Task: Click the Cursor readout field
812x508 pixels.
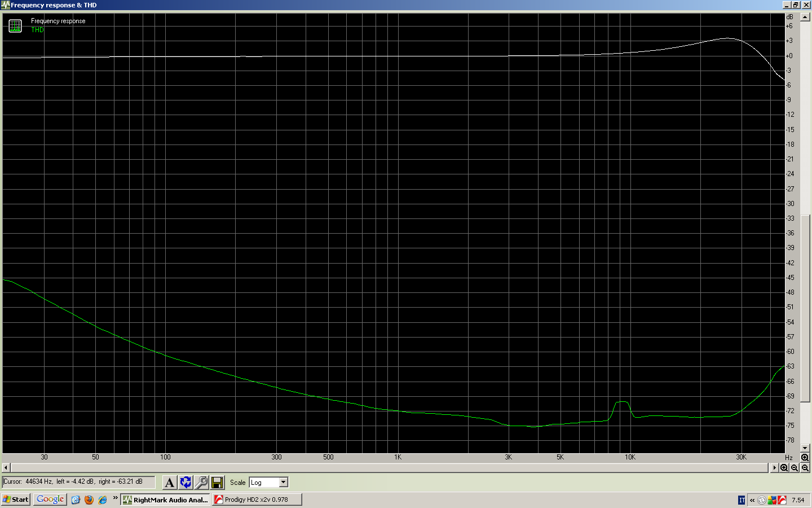Action: click(79, 482)
